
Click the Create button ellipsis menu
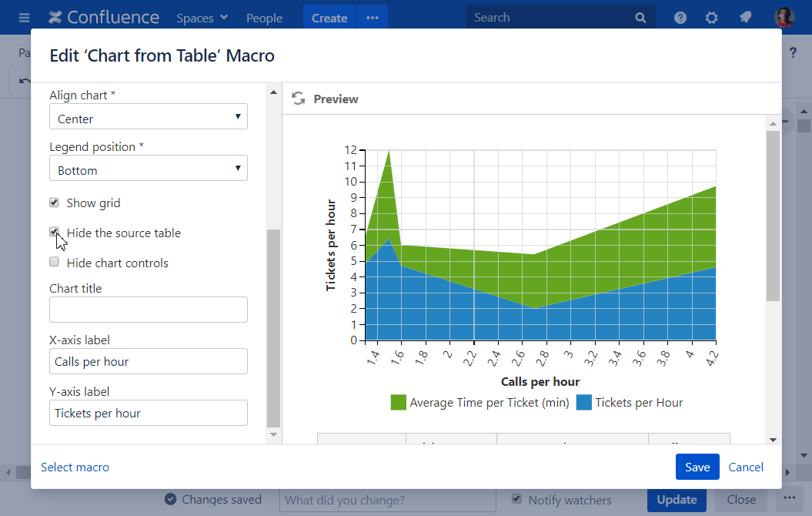point(373,18)
